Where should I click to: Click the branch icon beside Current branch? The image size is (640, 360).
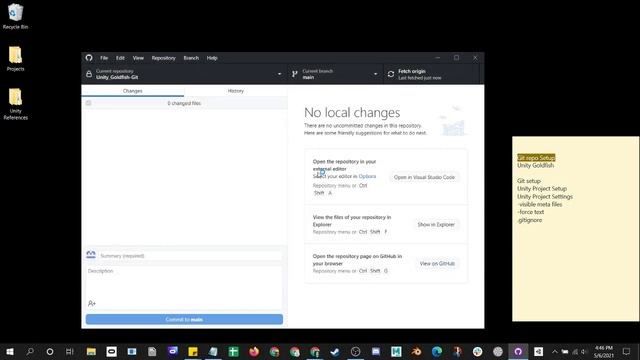click(x=295, y=74)
